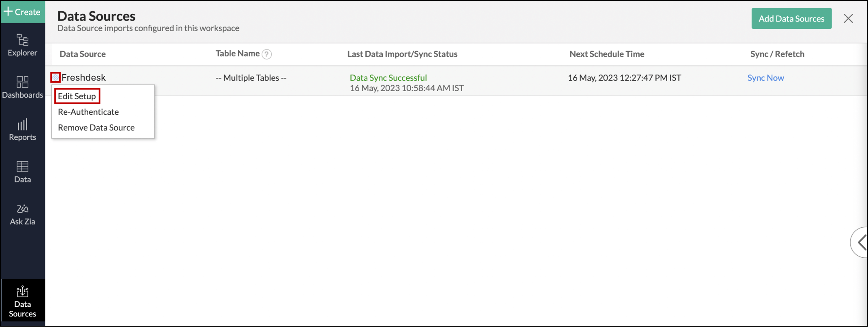Viewport: 868px width, 327px height.
Task: Click the Sync Now link
Action: [x=766, y=78]
